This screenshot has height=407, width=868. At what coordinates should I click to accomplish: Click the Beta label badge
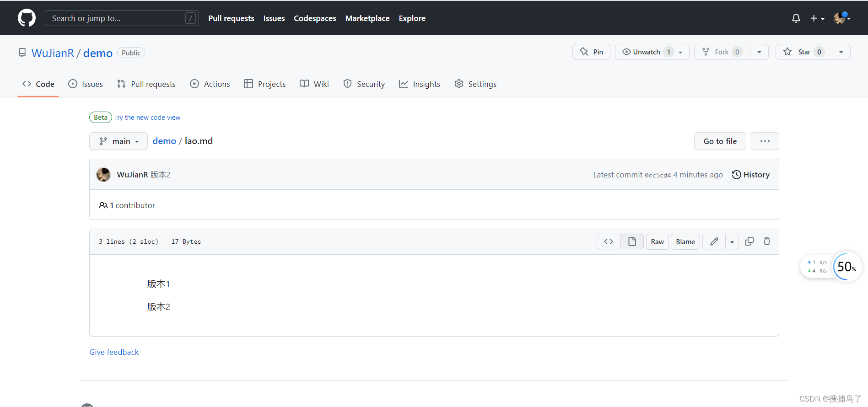pos(101,118)
